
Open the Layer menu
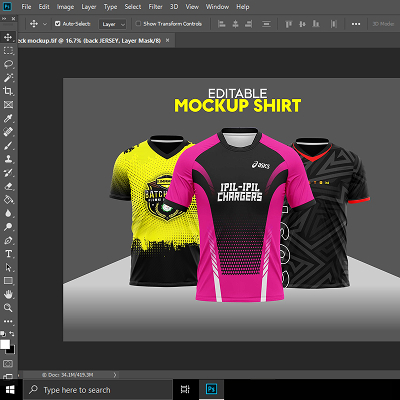pyautogui.click(x=89, y=7)
